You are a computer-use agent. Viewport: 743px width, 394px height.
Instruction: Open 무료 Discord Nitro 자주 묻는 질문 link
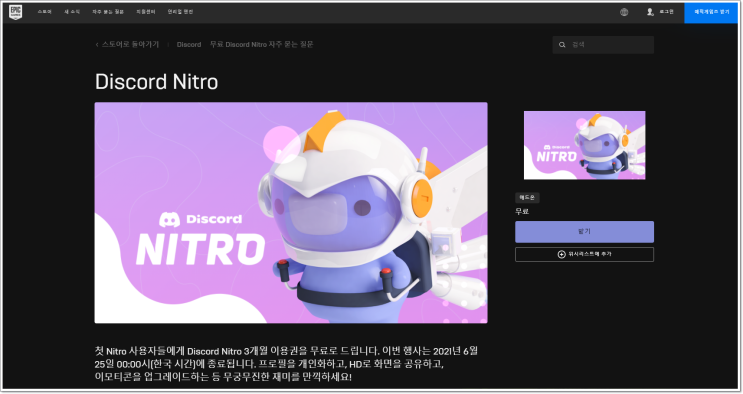(x=262, y=45)
